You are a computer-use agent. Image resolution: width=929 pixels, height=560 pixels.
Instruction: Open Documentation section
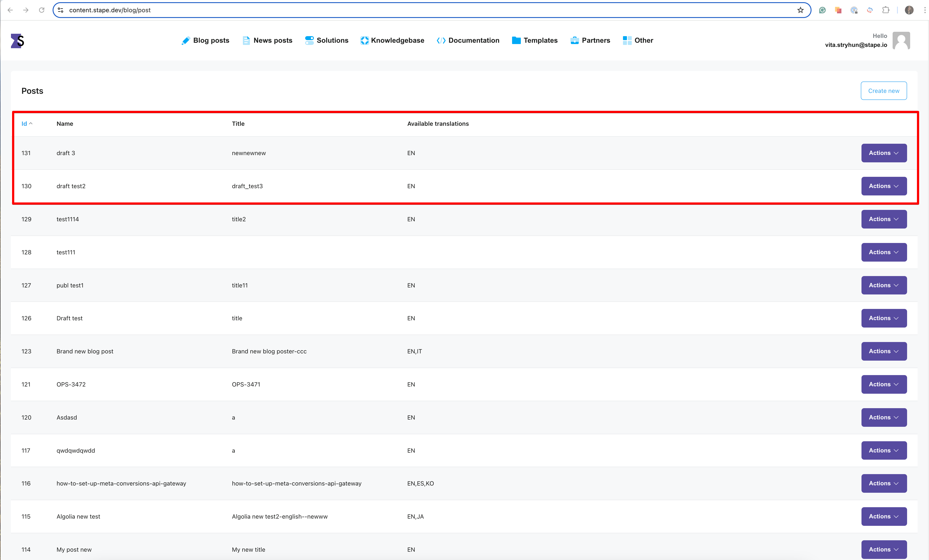(x=468, y=41)
